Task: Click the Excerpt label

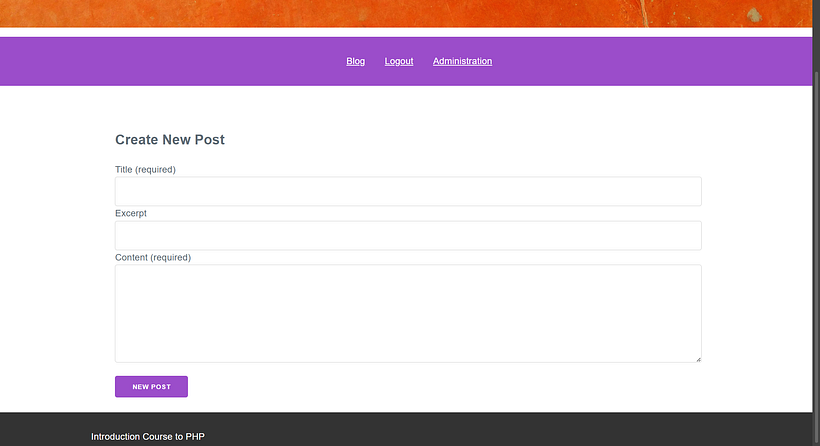Action: [131, 213]
